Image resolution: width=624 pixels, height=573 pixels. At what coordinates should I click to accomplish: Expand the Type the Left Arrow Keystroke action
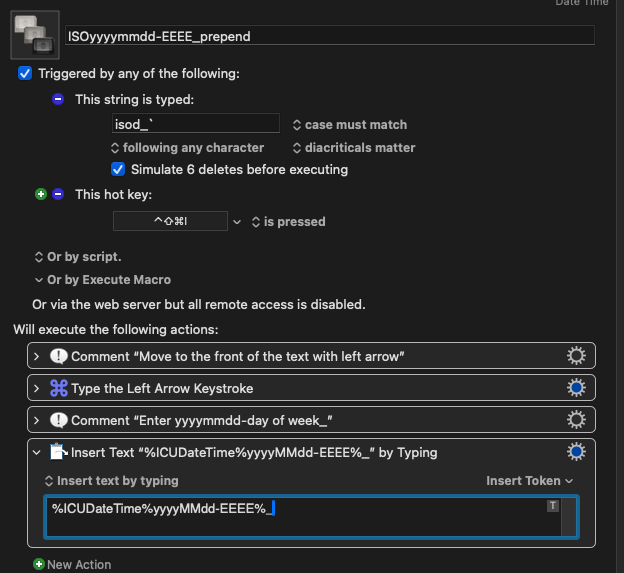[37, 388]
